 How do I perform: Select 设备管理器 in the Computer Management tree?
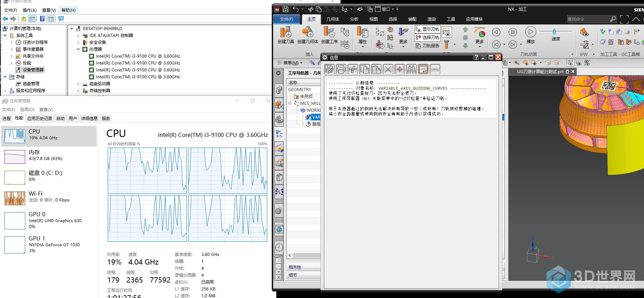click(30, 70)
